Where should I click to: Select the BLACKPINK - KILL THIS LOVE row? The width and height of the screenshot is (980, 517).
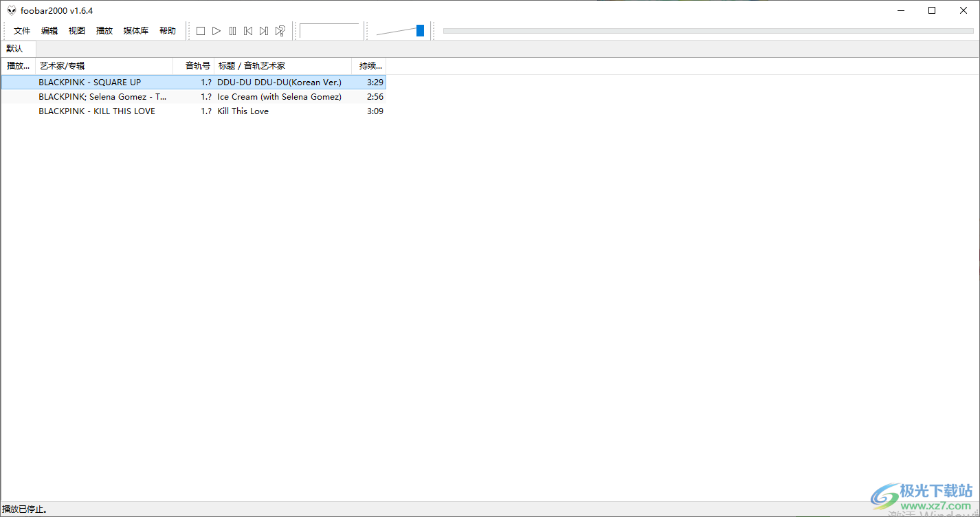click(x=193, y=111)
